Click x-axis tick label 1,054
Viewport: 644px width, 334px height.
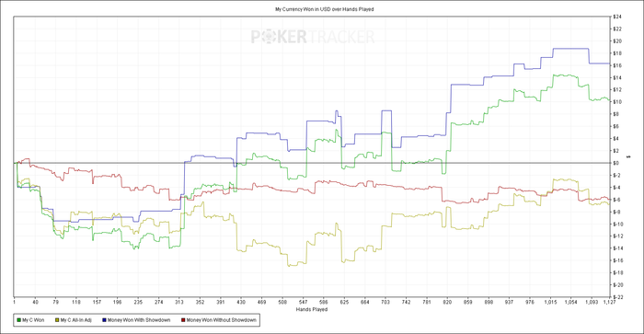[x=571, y=303]
